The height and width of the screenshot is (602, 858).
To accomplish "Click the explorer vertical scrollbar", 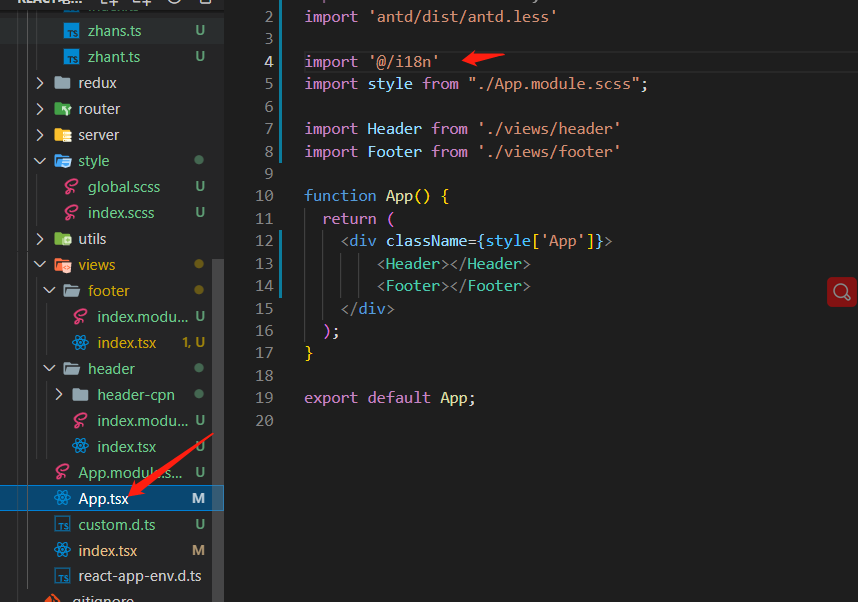I will pos(218,430).
